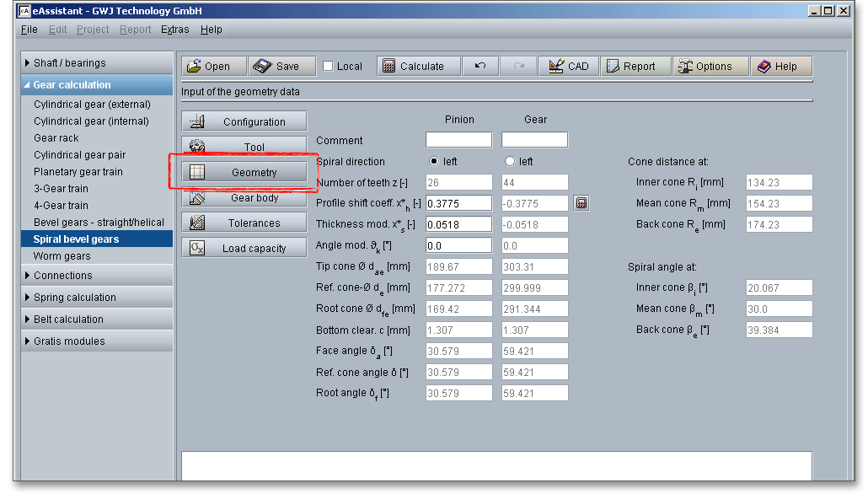Enable the Local checkbox
This screenshot has width=868, height=494.
329,67
